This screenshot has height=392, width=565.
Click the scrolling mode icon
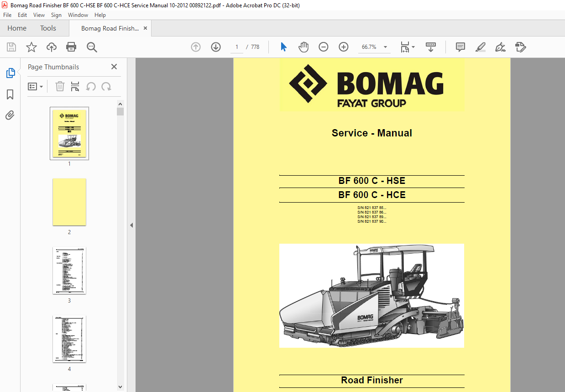[431, 47]
